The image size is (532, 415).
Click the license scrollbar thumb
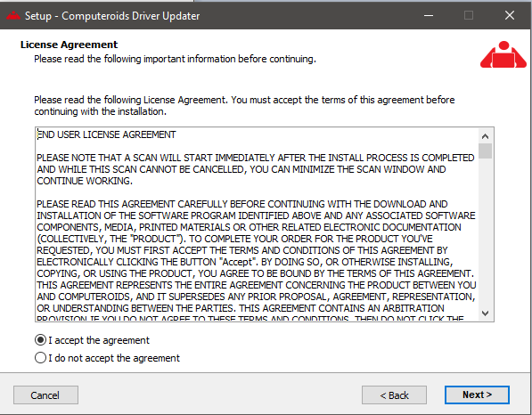click(485, 151)
